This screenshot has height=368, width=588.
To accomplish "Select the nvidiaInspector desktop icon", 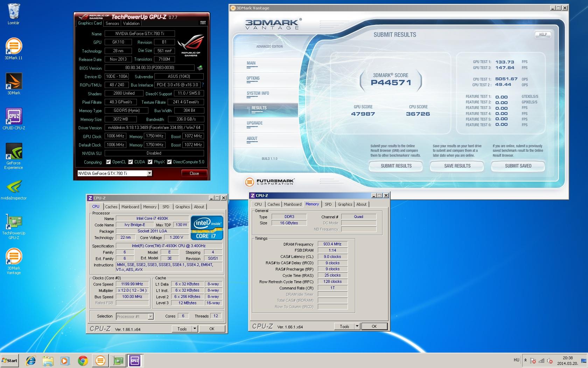I will pos(14,190).
